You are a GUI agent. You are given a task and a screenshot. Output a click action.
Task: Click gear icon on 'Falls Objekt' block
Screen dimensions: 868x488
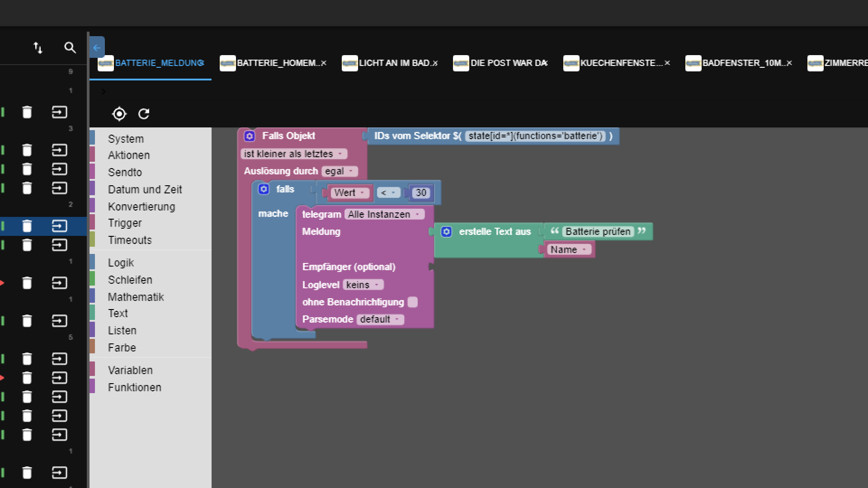coord(250,136)
